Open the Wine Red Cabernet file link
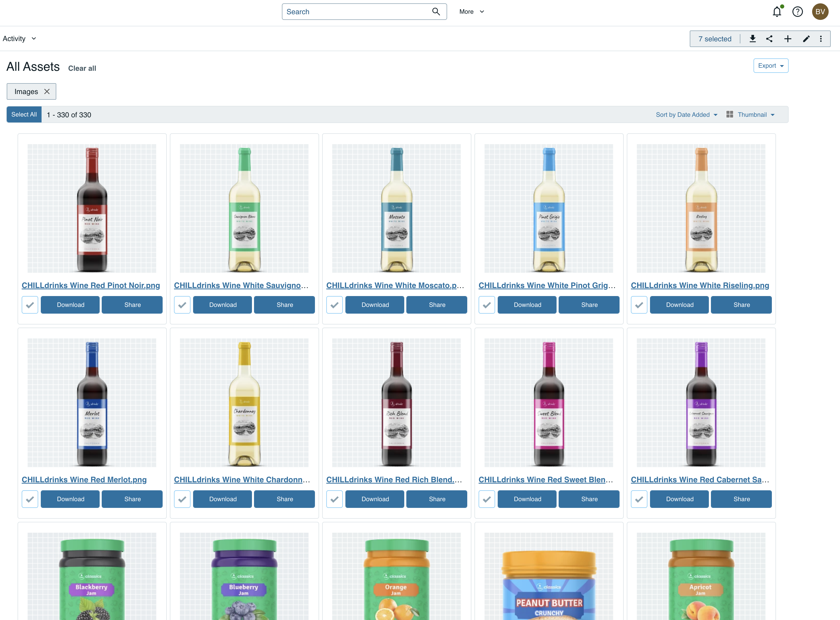This screenshot has height=620, width=840. pos(700,480)
